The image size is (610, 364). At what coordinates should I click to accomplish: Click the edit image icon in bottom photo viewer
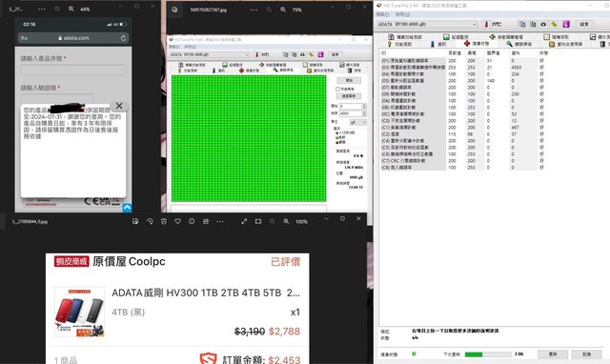135,221
